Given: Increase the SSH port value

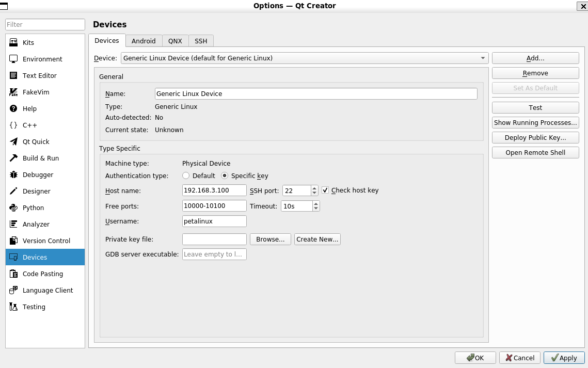Looking at the screenshot, I should (314, 188).
